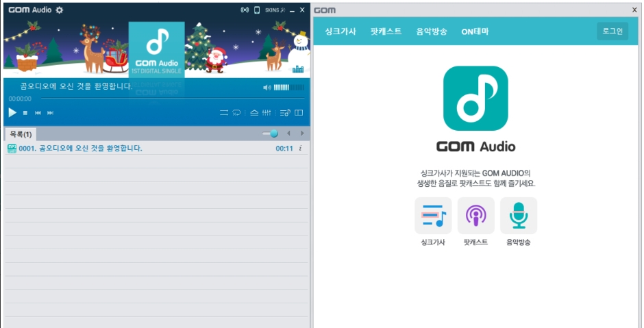Open the equalizer sliders panel

click(x=267, y=112)
